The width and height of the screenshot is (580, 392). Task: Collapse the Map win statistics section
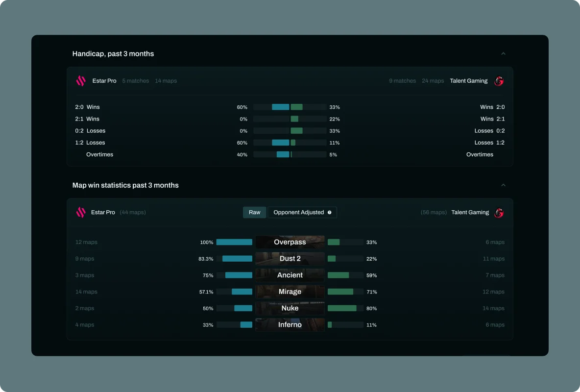pos(504,185)
